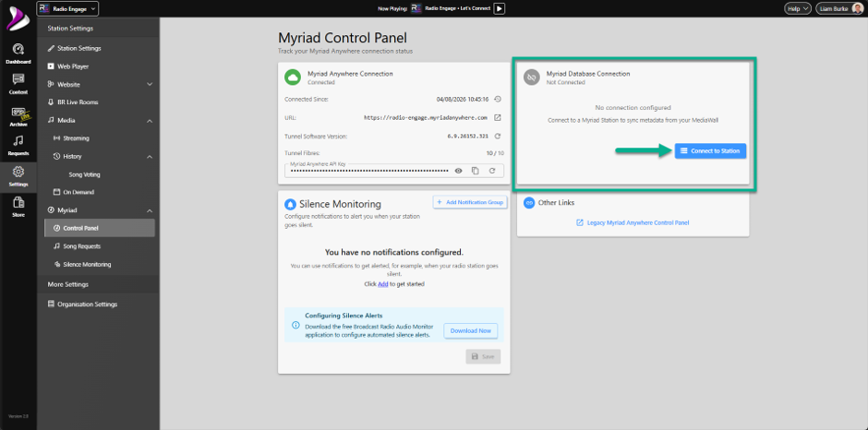Reveal the API key with eye icon
Viewport: 868px width, 430px height.
click(458, 171)
